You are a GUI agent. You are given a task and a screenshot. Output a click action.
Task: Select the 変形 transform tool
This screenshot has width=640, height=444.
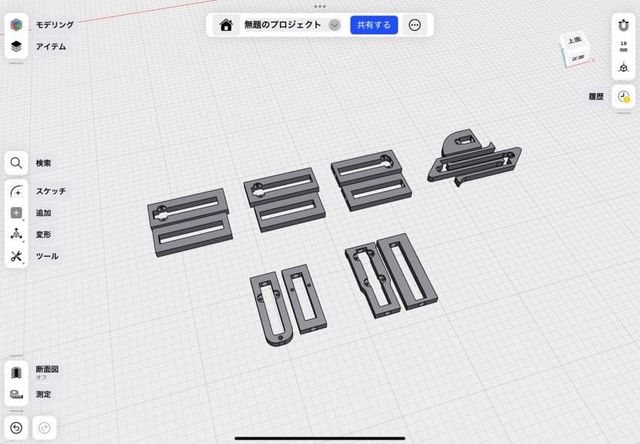(x=17, y=234)
